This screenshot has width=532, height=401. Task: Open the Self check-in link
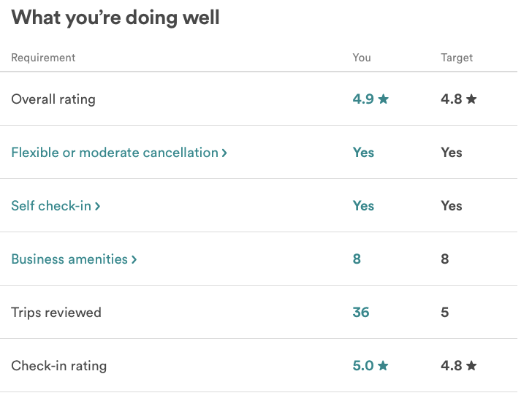click(51, 206)
